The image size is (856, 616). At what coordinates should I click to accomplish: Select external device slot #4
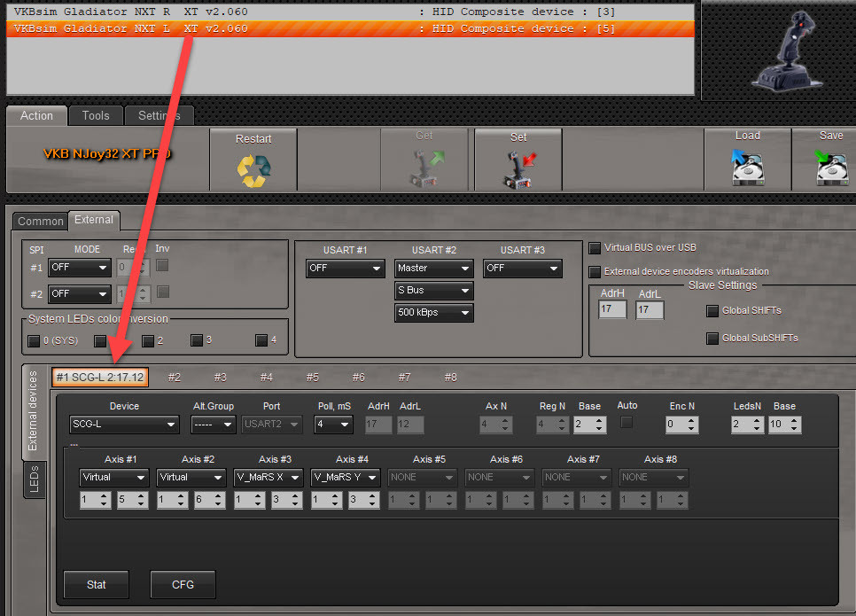click(x=266, y=377)
